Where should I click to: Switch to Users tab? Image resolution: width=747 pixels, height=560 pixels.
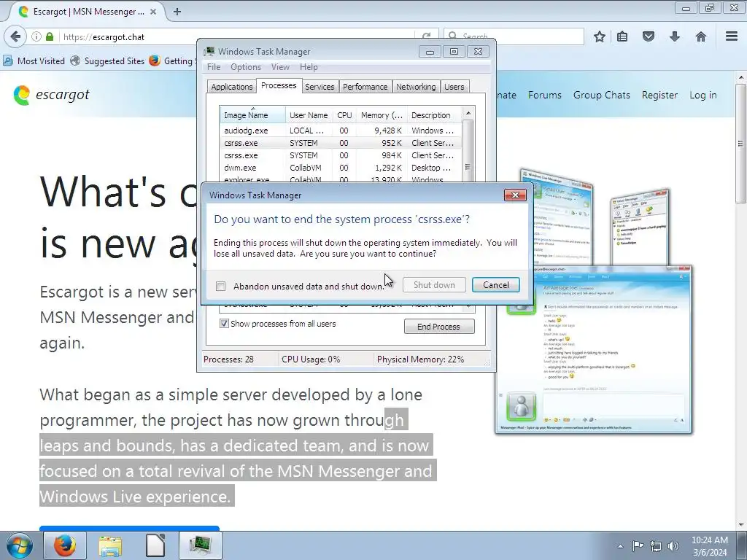click(454, 87)
